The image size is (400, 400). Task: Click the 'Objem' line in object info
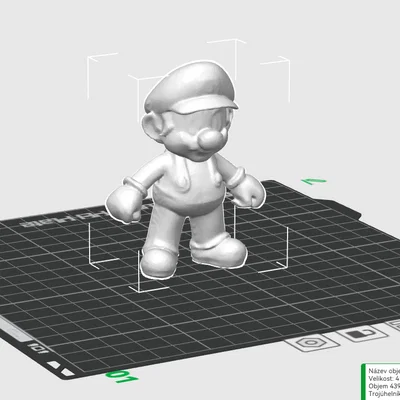coord(384,386)
